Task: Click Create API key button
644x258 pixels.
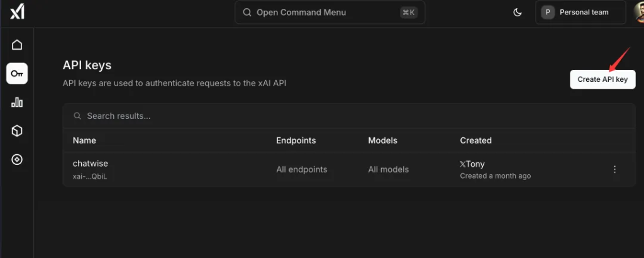Action: [602, 79]
